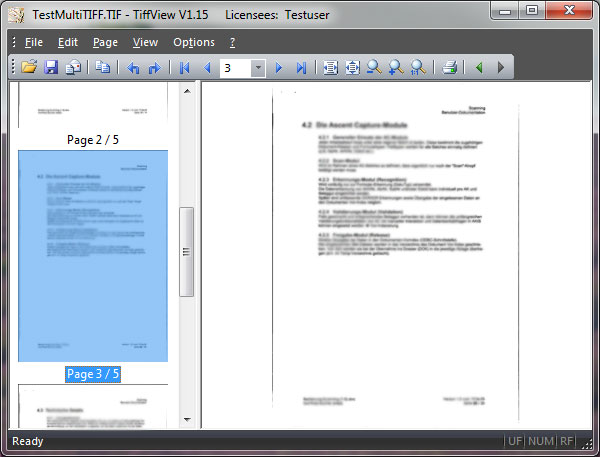Click the Copy icon in toolbar
This screenshot has height=457, width=600.
(104, 68)
